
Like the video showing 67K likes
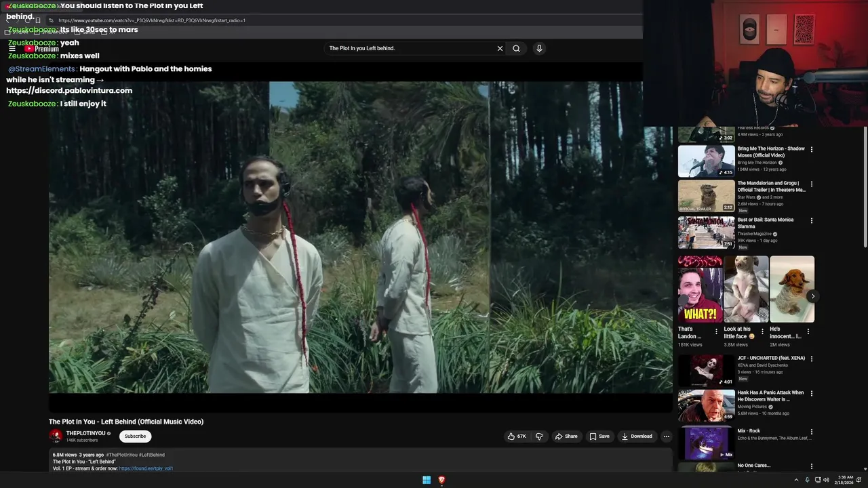pos(517,436)
